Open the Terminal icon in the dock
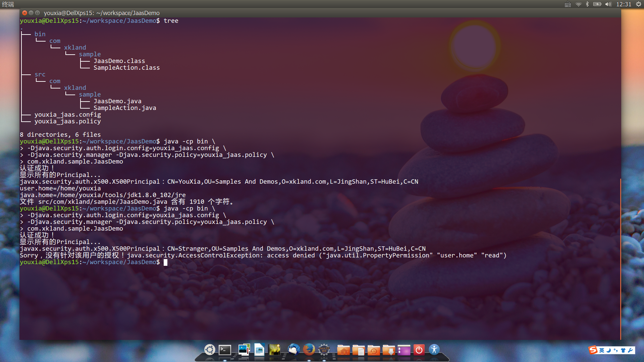Screen dimensions: 644x362 pyautogui.click(x=225, y=350)
